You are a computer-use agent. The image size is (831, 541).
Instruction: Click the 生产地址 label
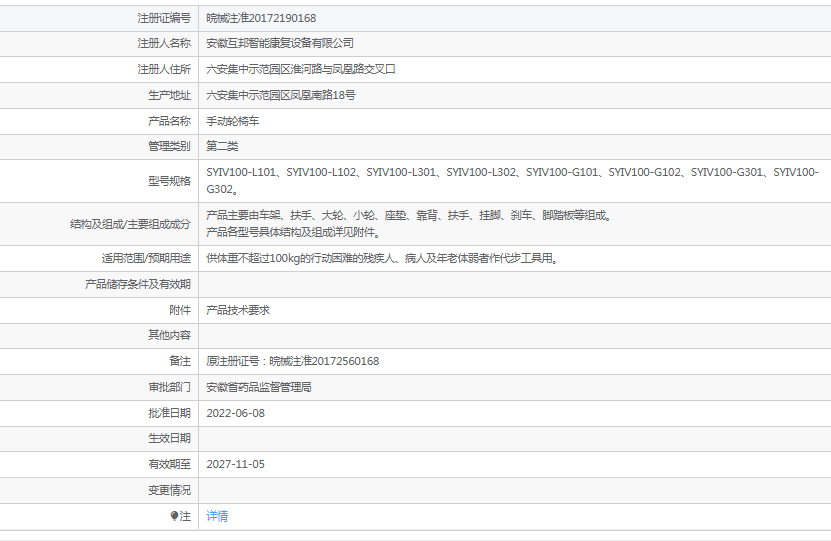coord(170,95)
